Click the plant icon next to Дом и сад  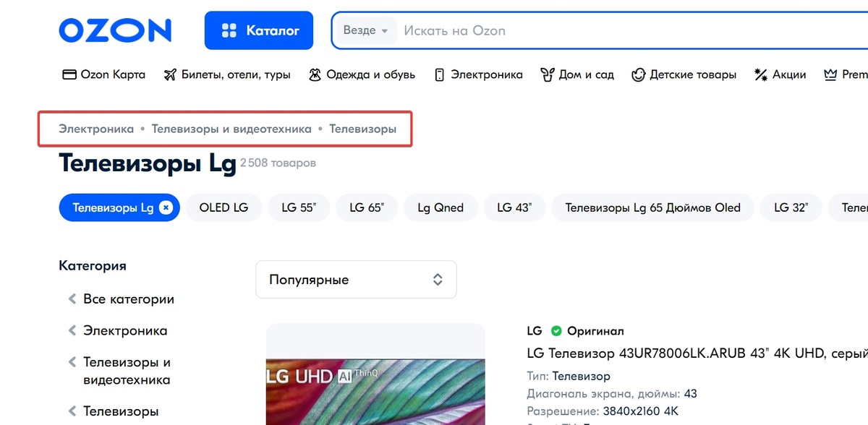(548, 74)
